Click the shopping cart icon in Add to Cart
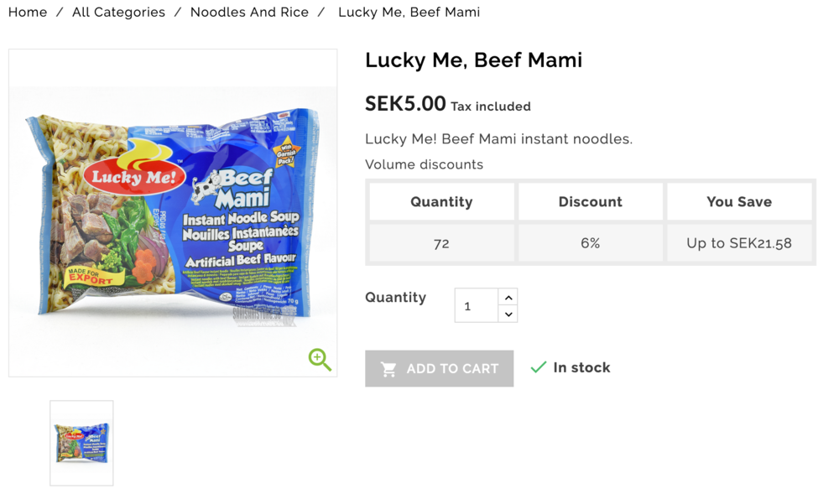 388,369
